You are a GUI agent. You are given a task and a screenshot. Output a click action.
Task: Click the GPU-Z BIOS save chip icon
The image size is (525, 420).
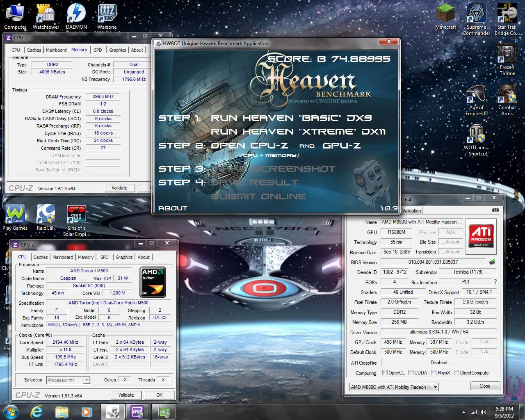point(492,262)
